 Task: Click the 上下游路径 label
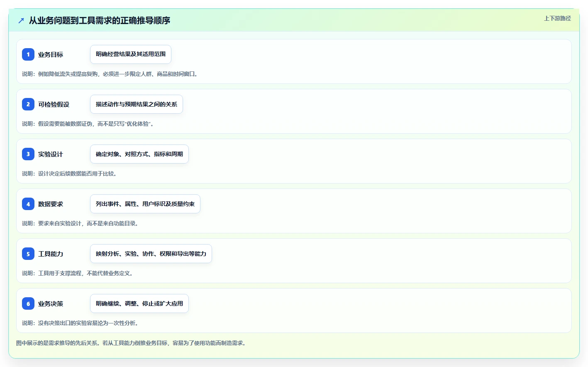click(x=557, y=18)
